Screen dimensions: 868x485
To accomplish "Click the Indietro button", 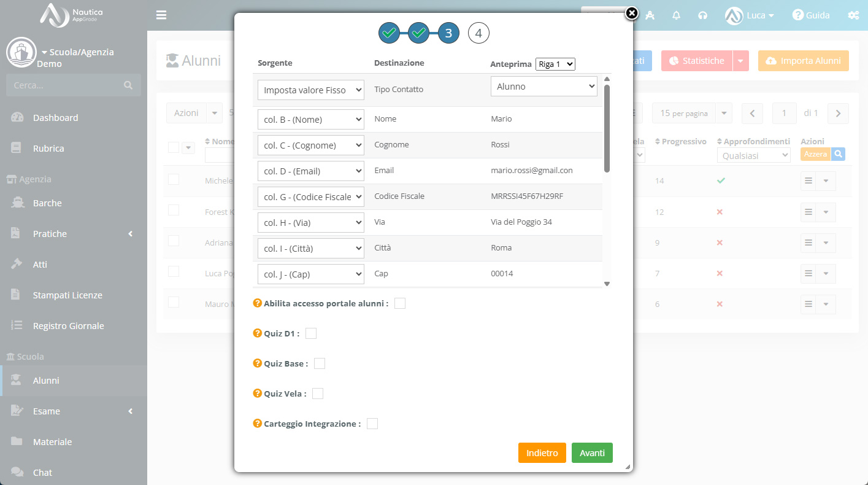I will 542,453.
